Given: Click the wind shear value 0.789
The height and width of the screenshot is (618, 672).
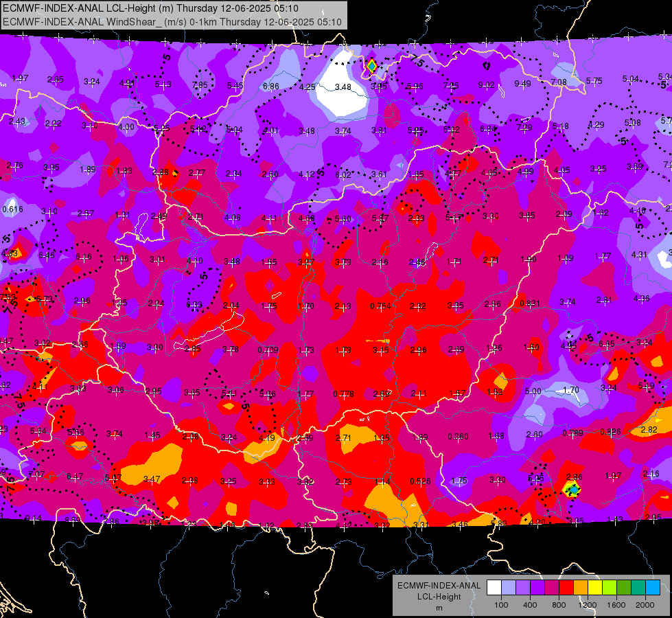Looking at the screenshot, I should [x=572, y=433].
